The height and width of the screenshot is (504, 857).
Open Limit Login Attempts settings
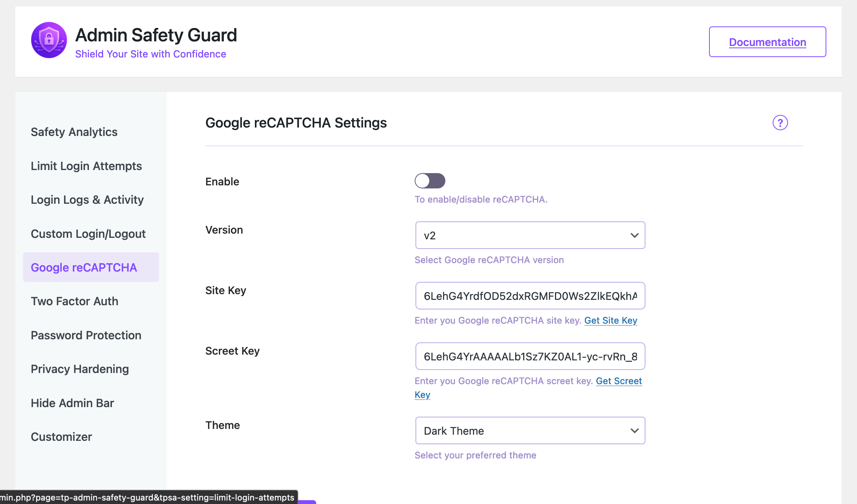(x=86, y=166)
